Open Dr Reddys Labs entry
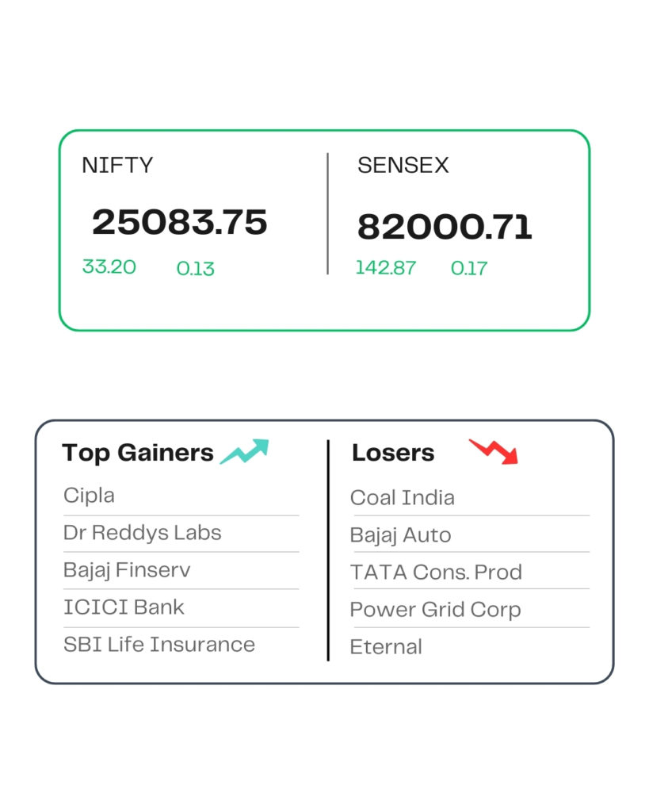The image size is (649, 812). [x=143, y=532]
